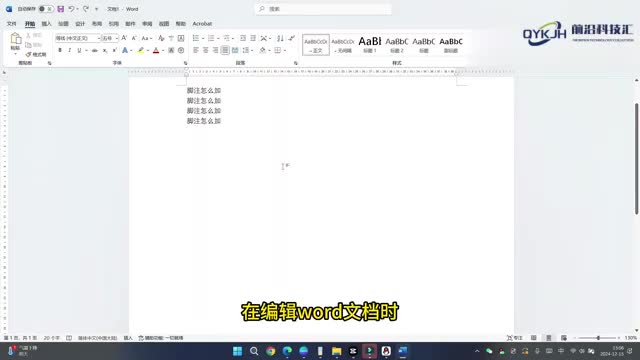Align text left icon
The height and width of the screenshot is (360, 640).
196,50
